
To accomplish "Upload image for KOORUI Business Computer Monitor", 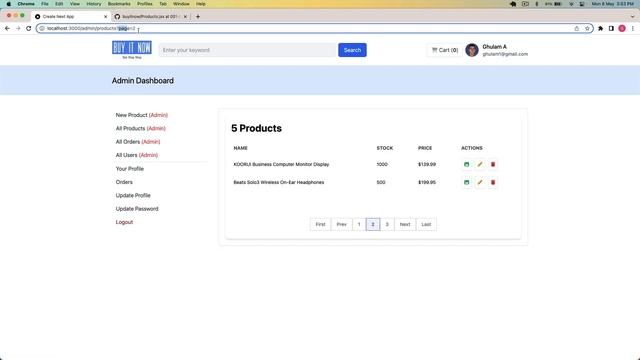I will (467, 164).
